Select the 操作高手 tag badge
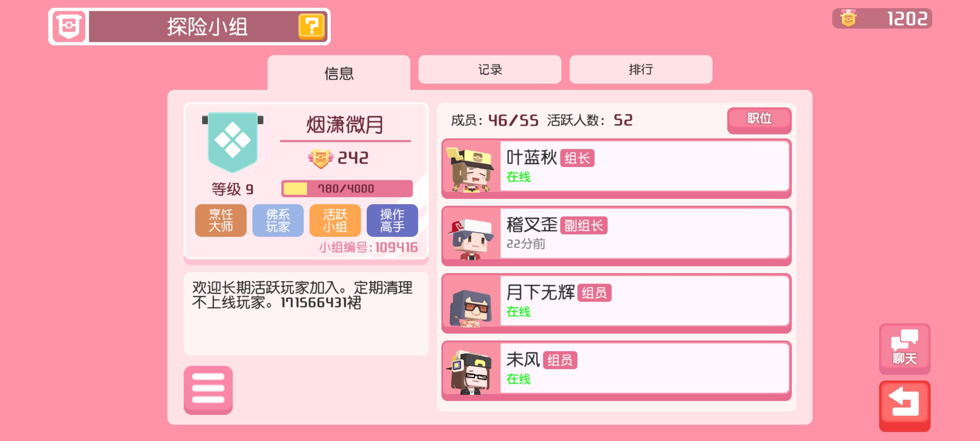Viewport: 980px width, 441px height. (x=392, y=221)
